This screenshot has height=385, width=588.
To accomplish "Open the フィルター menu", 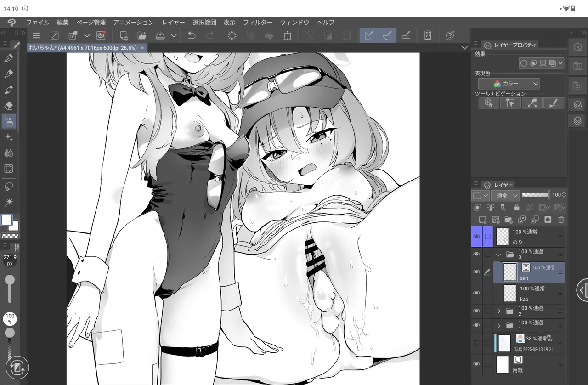I will click(257, 22).
